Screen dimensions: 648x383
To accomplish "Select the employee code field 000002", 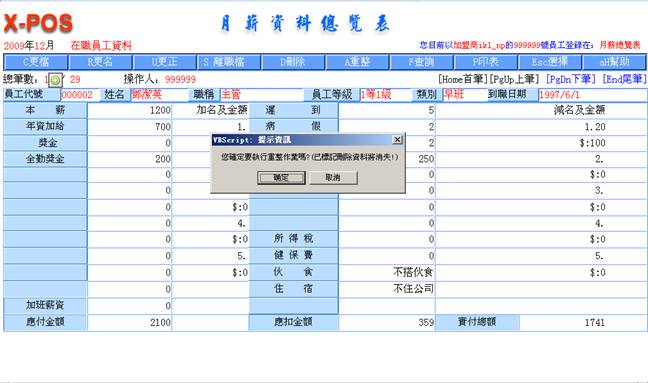I will 80,95.
